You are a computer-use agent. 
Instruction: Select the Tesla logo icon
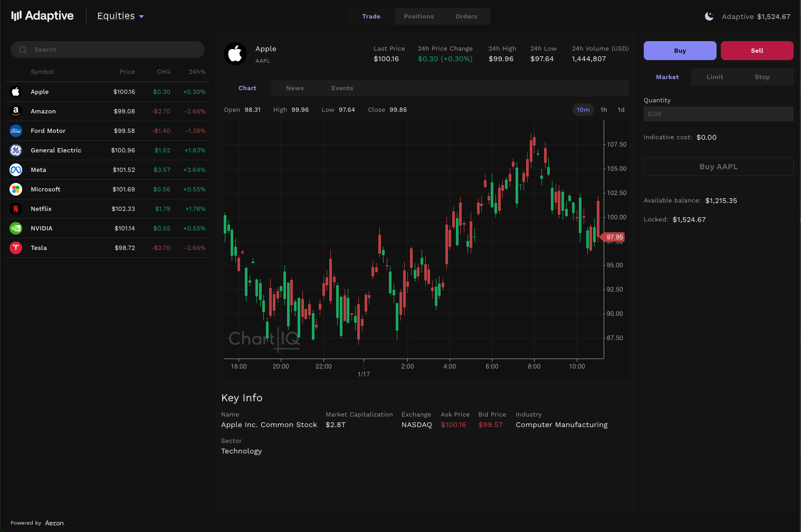tap(16, 248)
